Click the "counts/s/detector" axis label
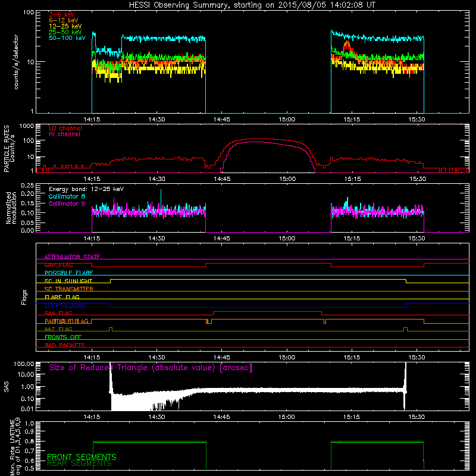 coord(16,62)
